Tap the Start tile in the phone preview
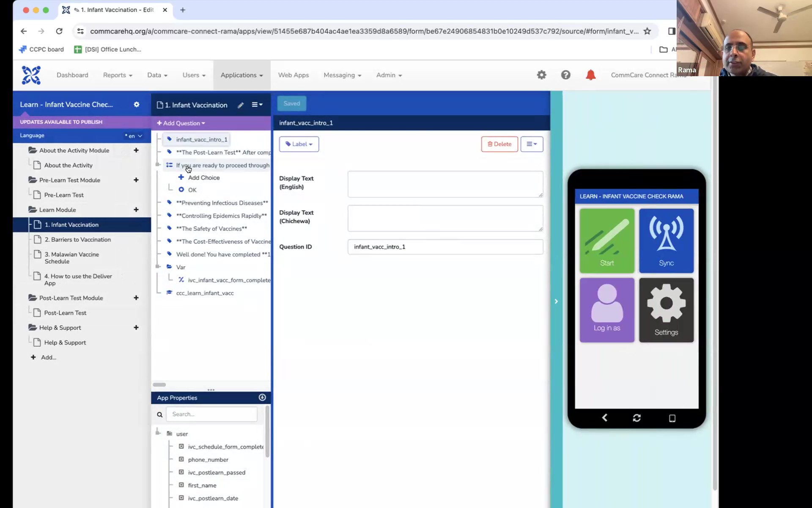 pos(606,240)
